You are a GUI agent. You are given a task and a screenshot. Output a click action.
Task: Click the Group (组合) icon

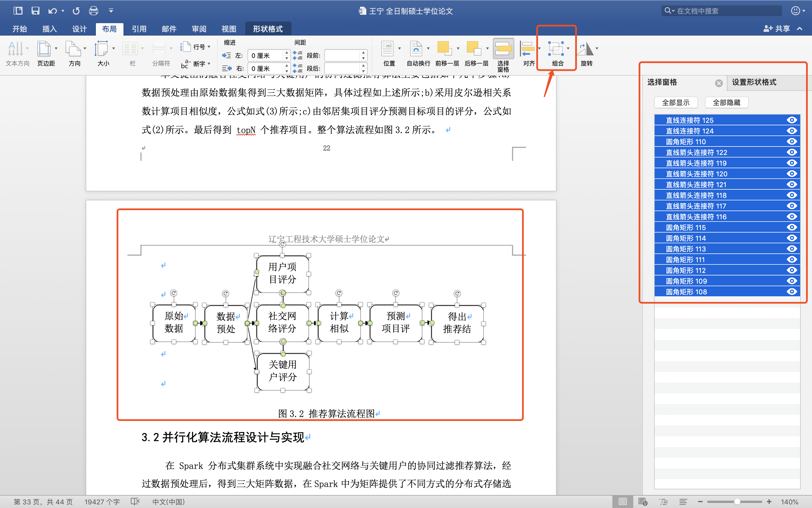click(556, 49)
